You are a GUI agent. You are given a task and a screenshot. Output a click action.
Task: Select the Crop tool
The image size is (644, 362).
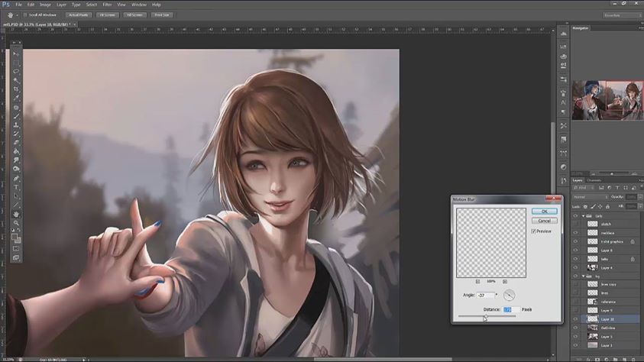click(x=16, y=89)
